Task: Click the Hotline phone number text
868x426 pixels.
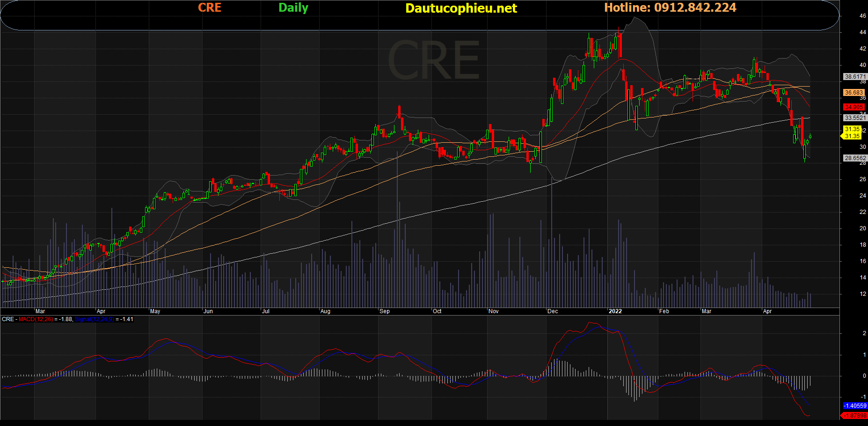Action: pyautogui.click(x=670, y=7)
